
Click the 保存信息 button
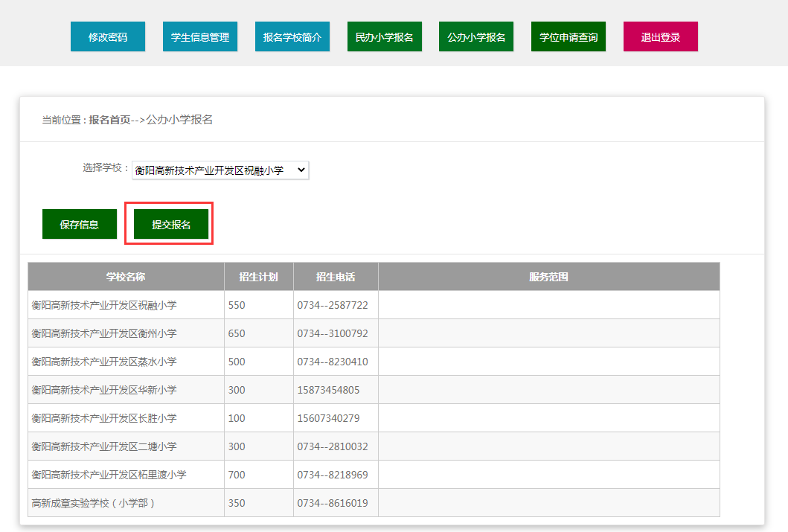click(80, 224)
